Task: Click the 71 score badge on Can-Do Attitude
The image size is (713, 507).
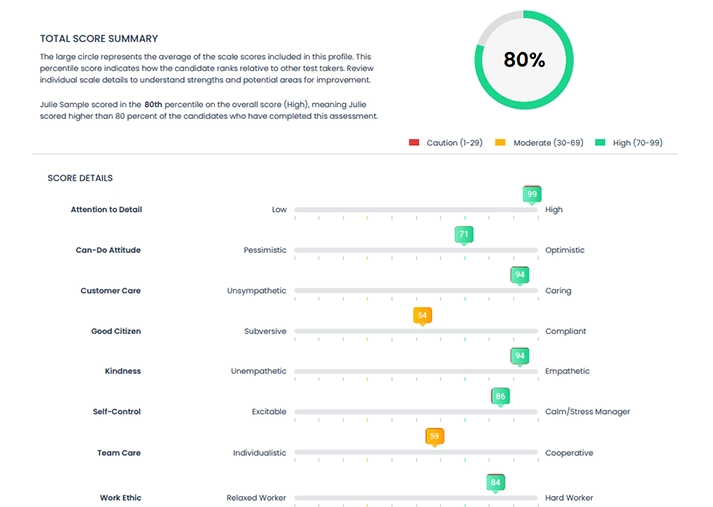Action: click(x=463, y=235)
